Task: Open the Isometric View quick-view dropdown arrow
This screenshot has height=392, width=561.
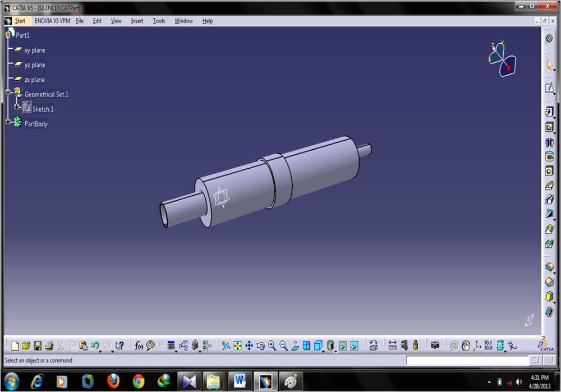Action: (x=323, y=351)
